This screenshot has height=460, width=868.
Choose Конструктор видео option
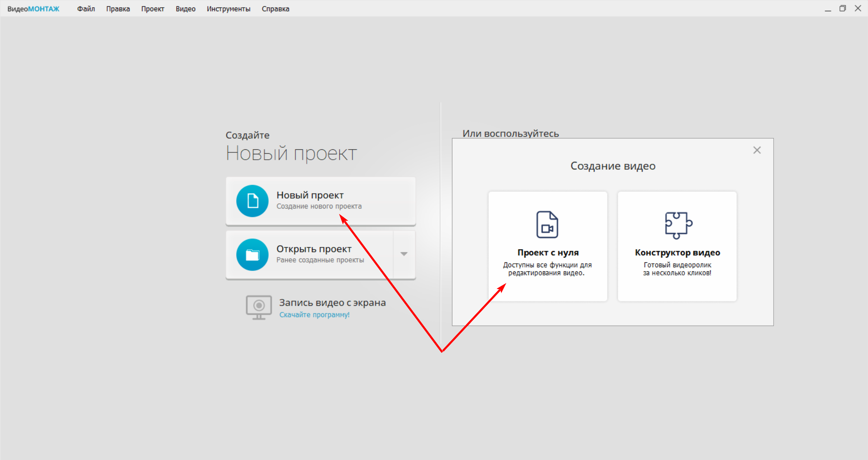(x=677, y=246)
